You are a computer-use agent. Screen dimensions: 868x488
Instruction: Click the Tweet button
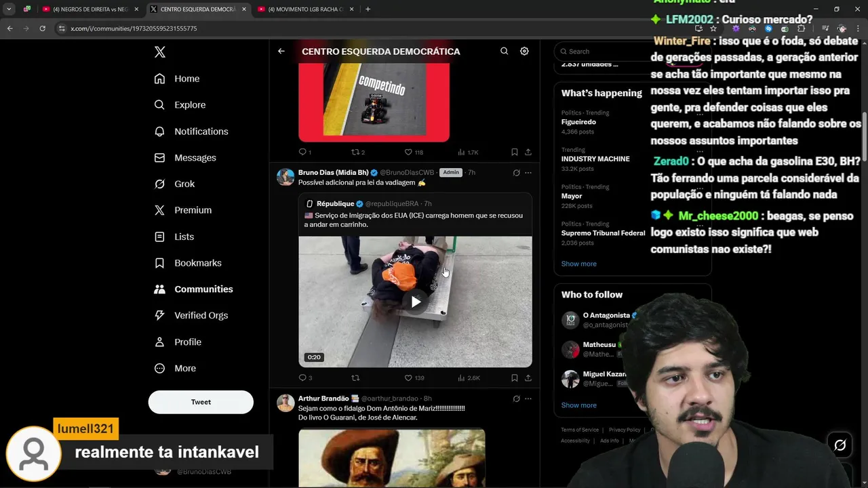point(201,402)
